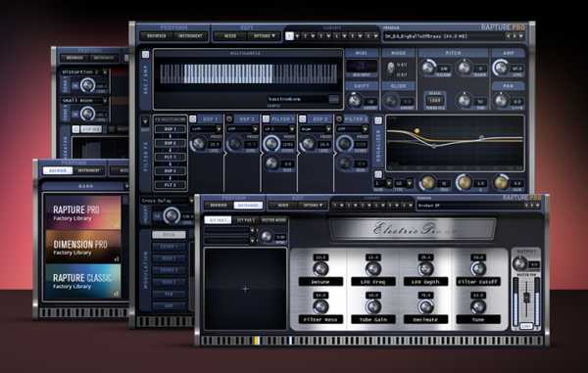
Task: Toggle the DSP 1 enable button
Action: pos(193,119)
